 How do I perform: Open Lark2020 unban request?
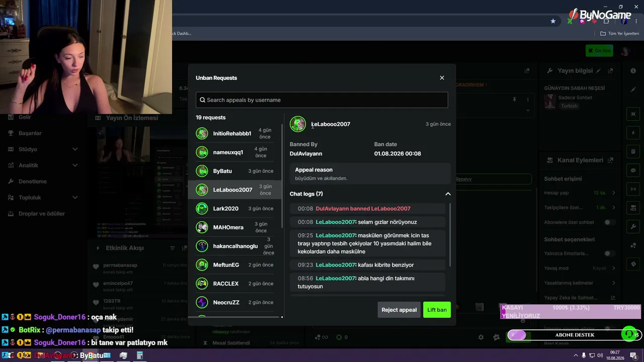pyautogui.click(x=234, y=209)
